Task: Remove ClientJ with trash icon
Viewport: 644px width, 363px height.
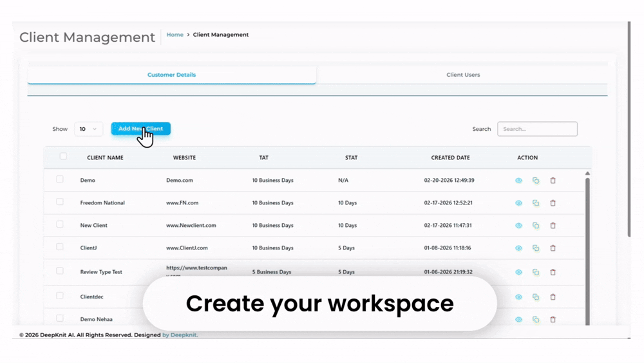Action: [553, 248]
